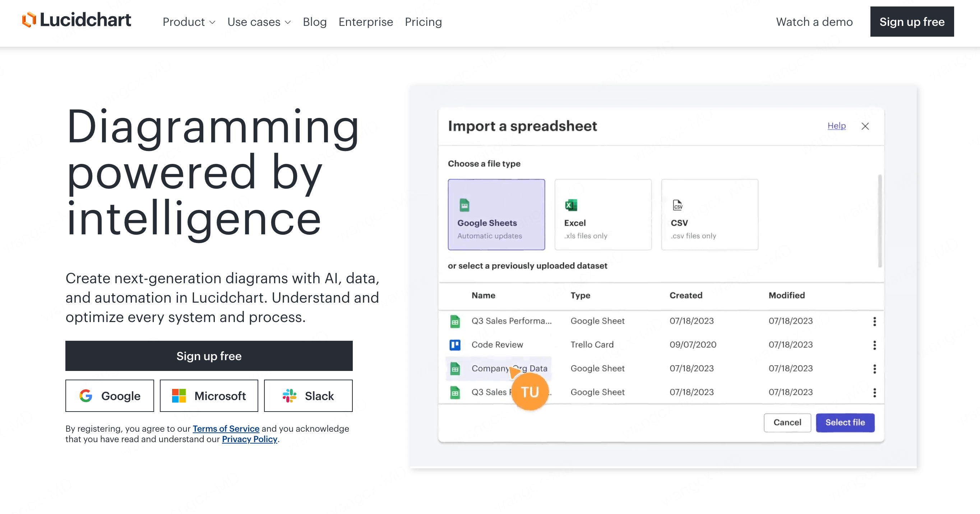Screen dimensions: 980x514
Task: Open the Pricing page
Action: (423, 22)
